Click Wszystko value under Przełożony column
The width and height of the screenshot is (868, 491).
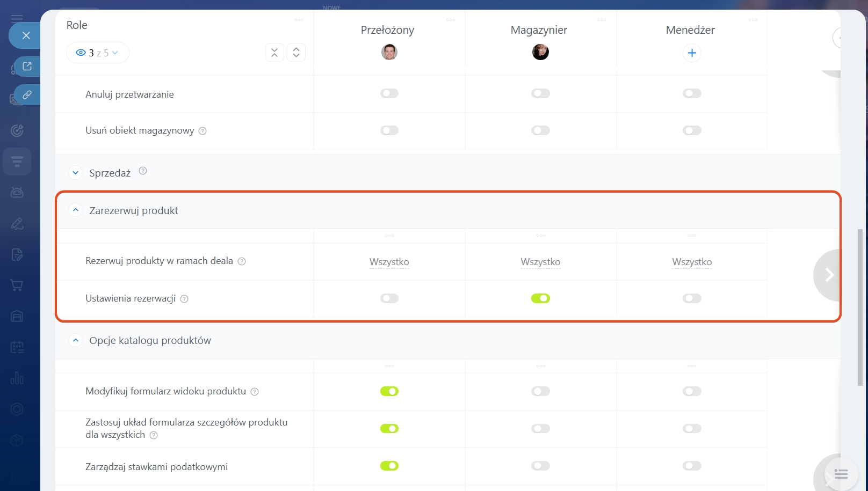[389, 262]
